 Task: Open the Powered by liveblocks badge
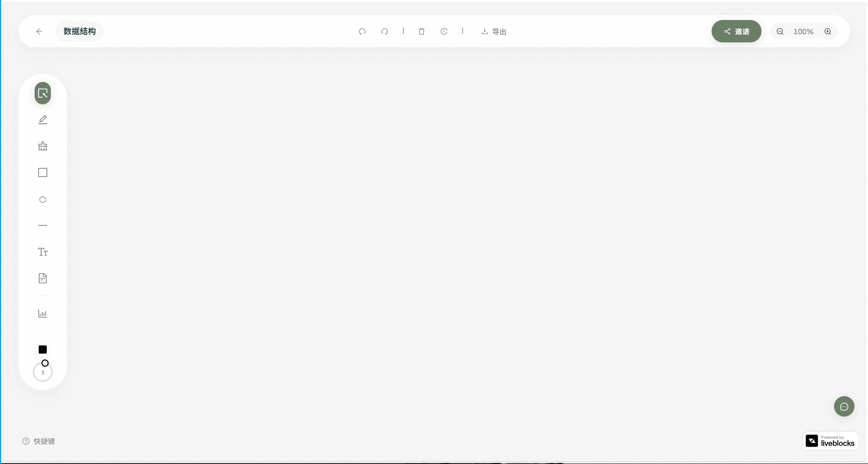click(830, 441)
